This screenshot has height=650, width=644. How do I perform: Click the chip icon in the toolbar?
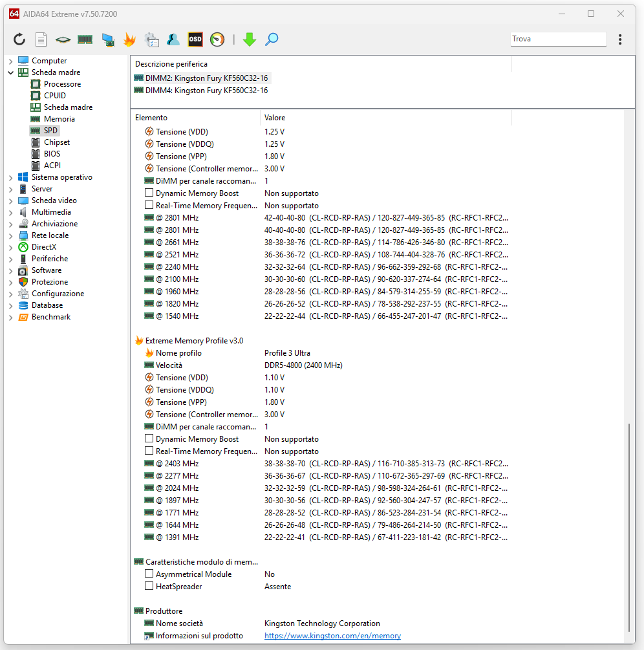click(x=63, y=39)
